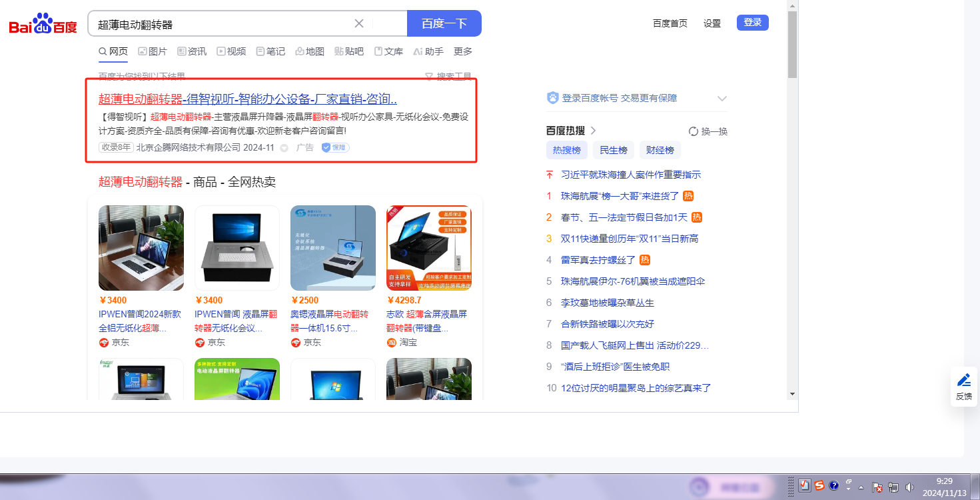This screenshot has width=980, height=500.
Task: Open 习近平就珠海撞人案件作重要指示
Action: point(631,175)
